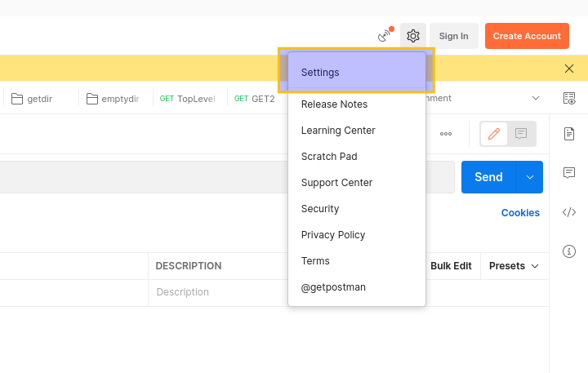Choose Settings from the gear menu
The width and height of the screenshot is (588, 373).
tap(357, 73)
